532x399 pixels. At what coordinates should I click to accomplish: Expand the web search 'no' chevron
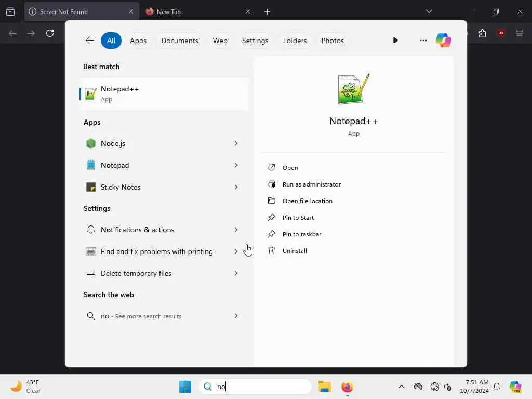[236, 316]
